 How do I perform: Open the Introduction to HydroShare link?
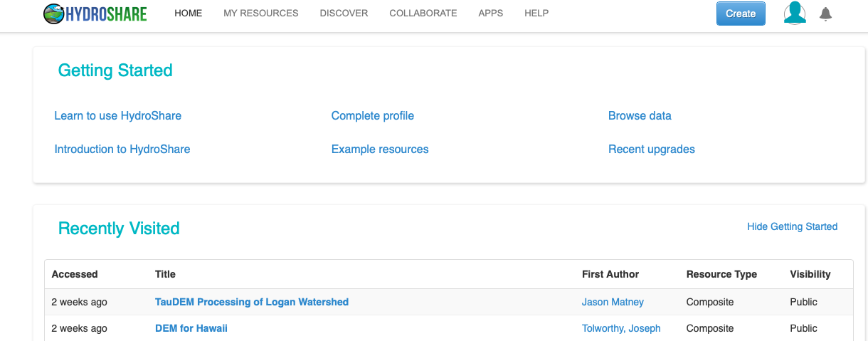point(122,149)
